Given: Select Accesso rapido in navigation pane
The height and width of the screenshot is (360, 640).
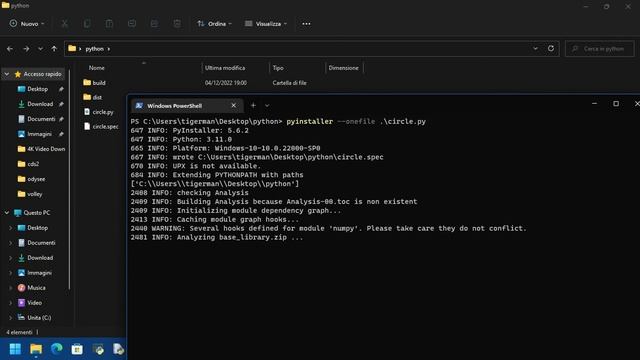Looking at the screenshot, I should (38, 74).
